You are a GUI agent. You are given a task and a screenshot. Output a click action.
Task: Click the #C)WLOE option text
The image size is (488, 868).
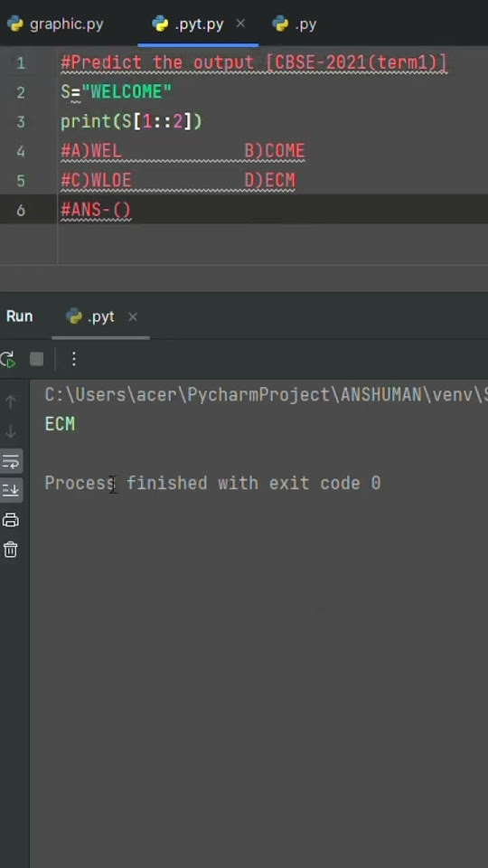click(x=97, y=181)
